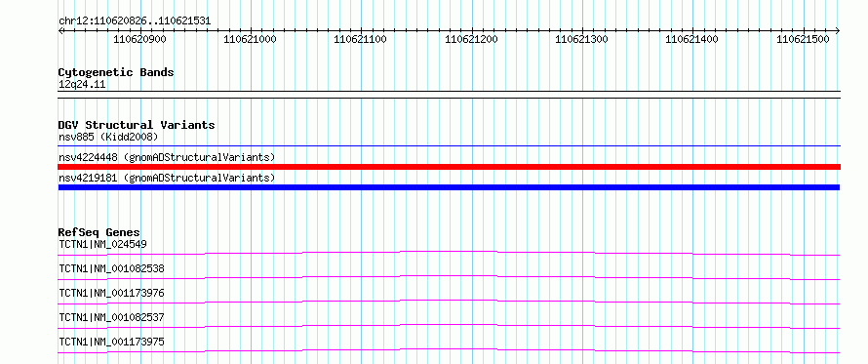
Task: Select the red nsv4224448 variant bar
Action: coord(449,167)
